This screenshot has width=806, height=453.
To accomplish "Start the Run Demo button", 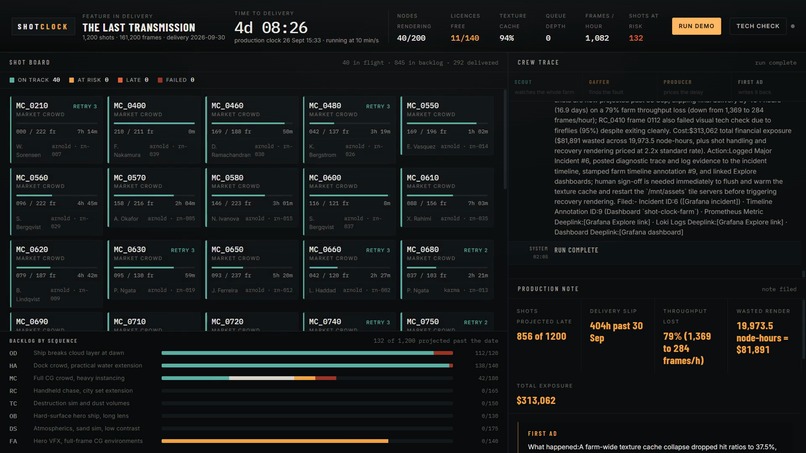I will coord(696,26).
